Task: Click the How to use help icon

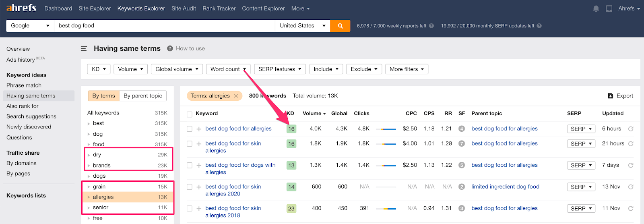Action: (170, 48)
